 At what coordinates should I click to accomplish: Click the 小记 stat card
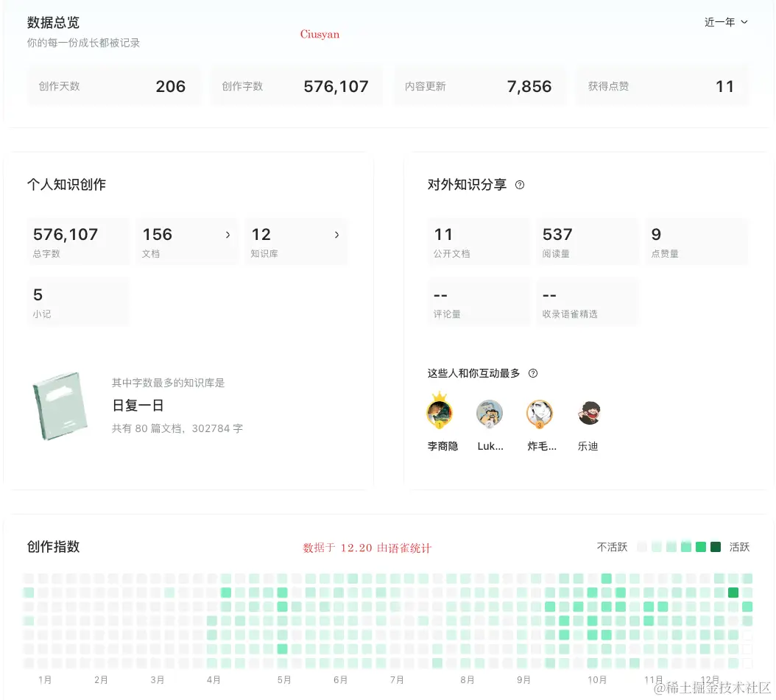coord(78,301)
